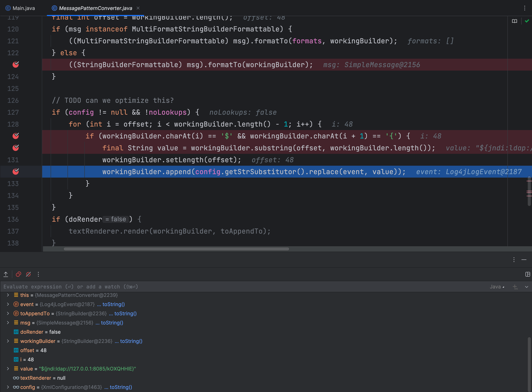The height and width of the screenshot is (392, 532).
Task: Click the parameter icon beside toAppendTo
Action: (x=16, y=313)
